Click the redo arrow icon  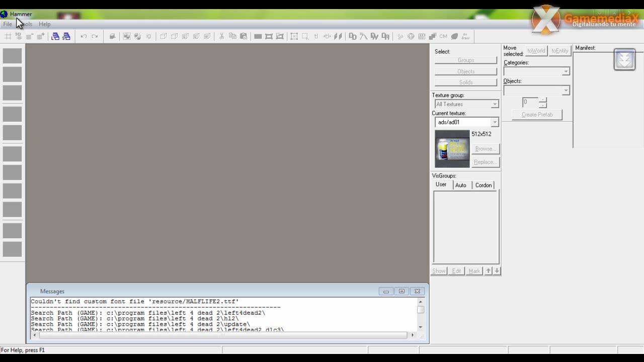[95, 36]
